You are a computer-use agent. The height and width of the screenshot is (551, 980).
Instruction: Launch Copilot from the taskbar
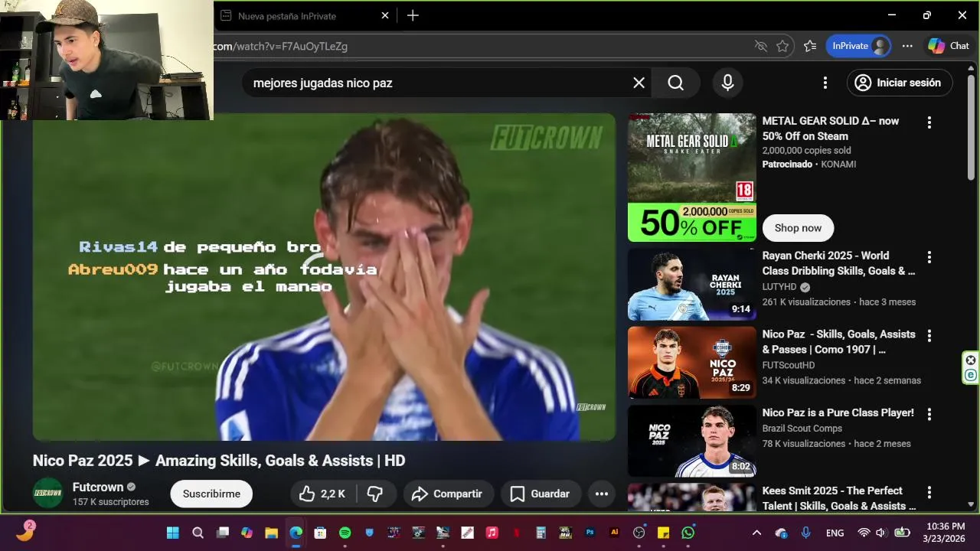pyautogui.click(x=247, y=533)
